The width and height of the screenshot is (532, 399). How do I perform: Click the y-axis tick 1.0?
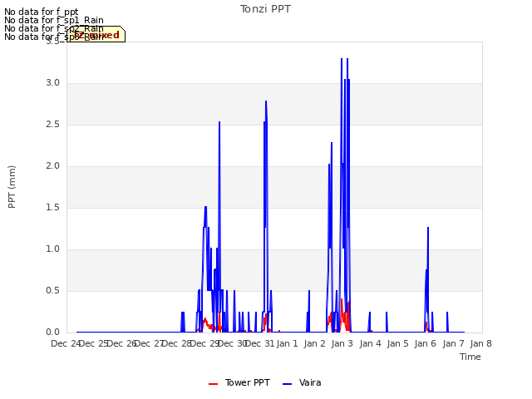click(52, 249)
